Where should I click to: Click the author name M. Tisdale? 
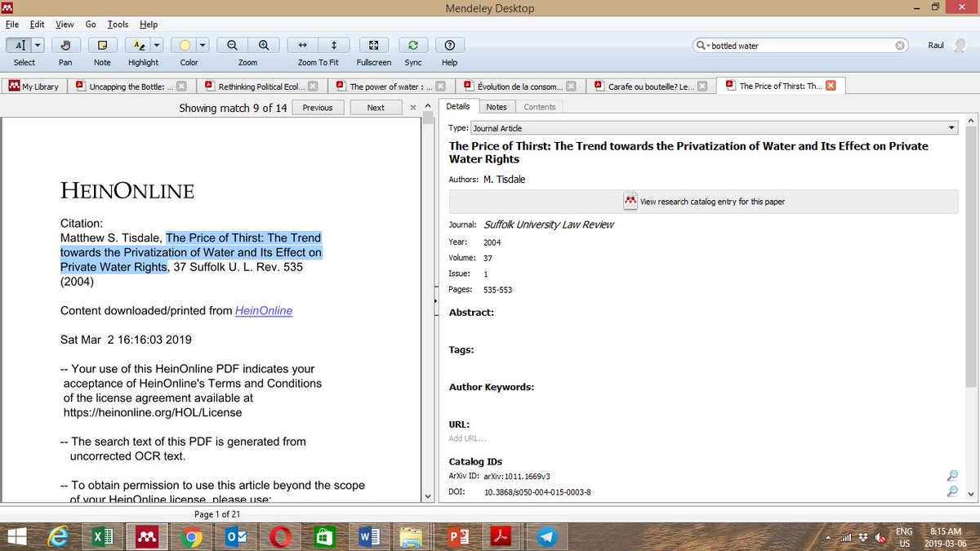point(504,180)
